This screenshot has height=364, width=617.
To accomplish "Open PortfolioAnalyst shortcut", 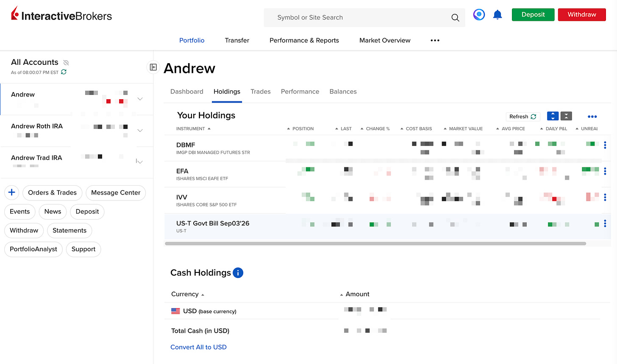I will point(33,249).
